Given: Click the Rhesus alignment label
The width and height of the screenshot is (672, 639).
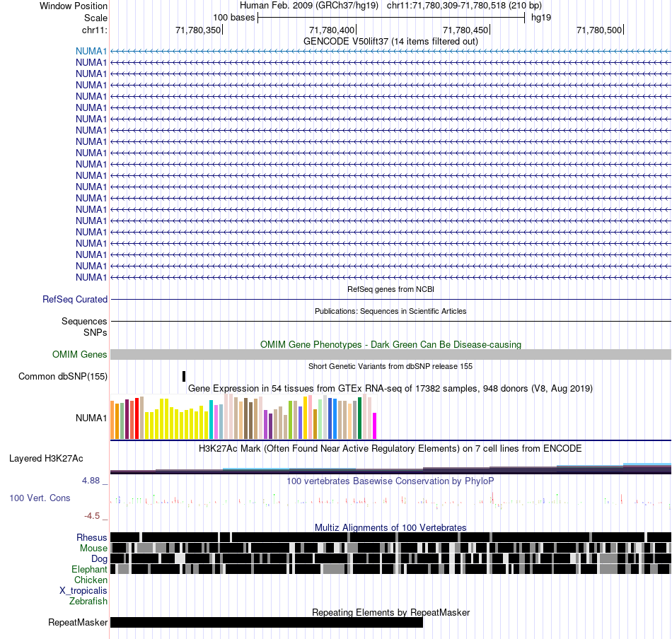Looking at the screenshot, I should [x=92, y=537].
